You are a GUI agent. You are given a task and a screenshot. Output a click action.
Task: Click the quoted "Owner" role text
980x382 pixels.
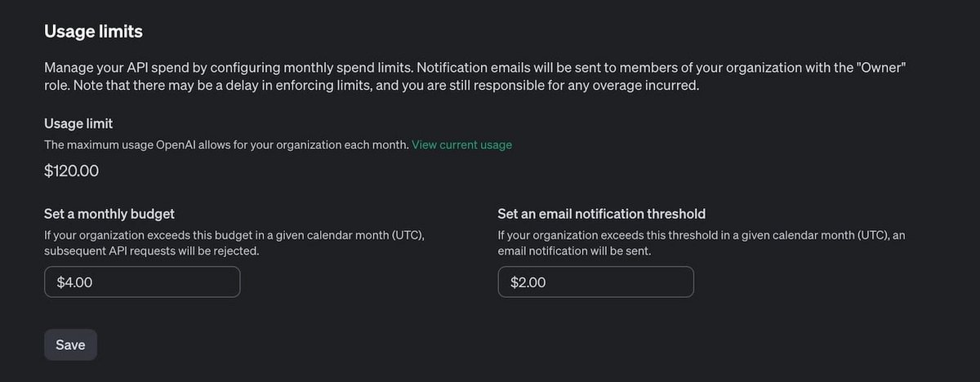point(880,68)
